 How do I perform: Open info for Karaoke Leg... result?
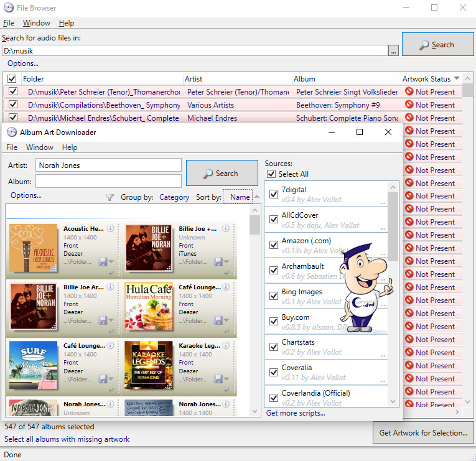click(226, 345)
